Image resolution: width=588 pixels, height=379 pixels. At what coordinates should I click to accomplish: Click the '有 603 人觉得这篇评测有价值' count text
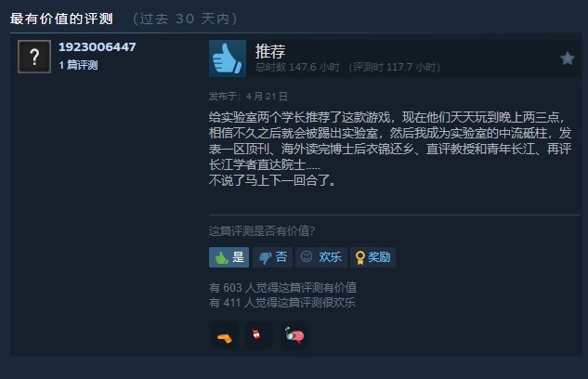[282, 288]
